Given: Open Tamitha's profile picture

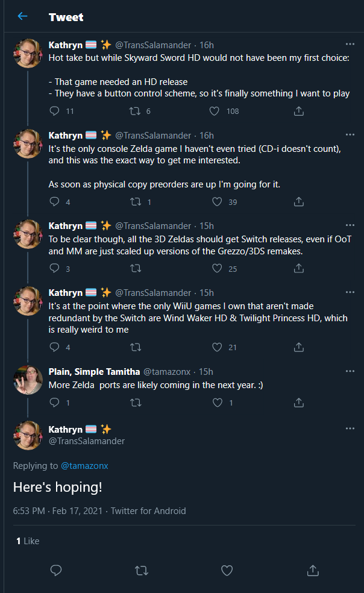Looking at the screenshot, I should pos(28,380).
